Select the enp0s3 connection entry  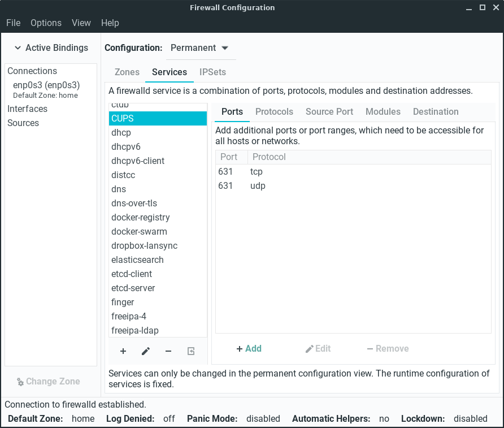pyautogui.click(x=46, y=85)
